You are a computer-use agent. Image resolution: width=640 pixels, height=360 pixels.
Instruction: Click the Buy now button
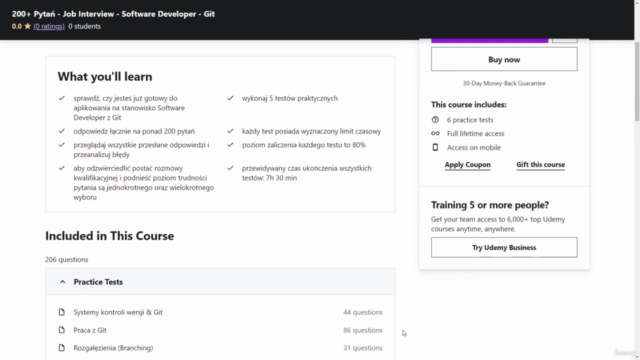click(x=504, y=59)
